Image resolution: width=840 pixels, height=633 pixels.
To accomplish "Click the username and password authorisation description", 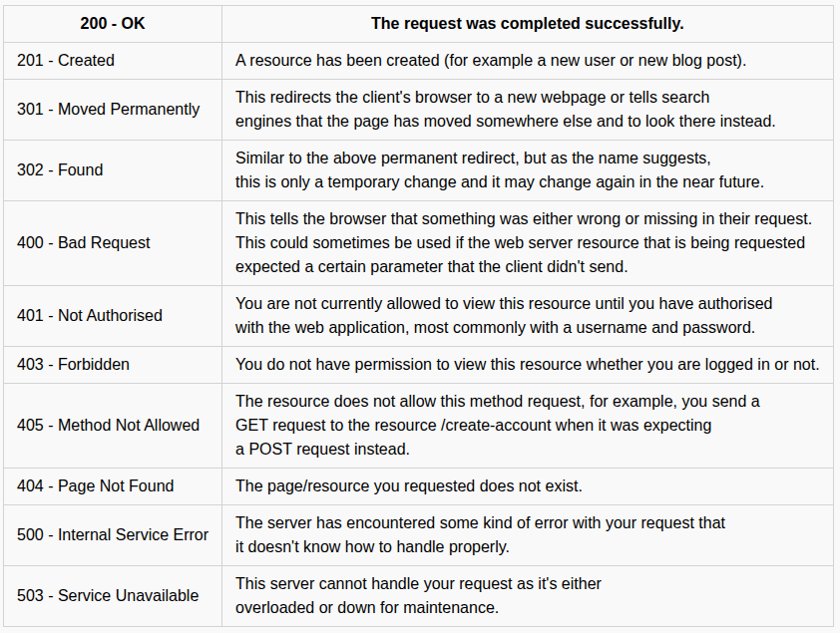I will click(503, 316).
